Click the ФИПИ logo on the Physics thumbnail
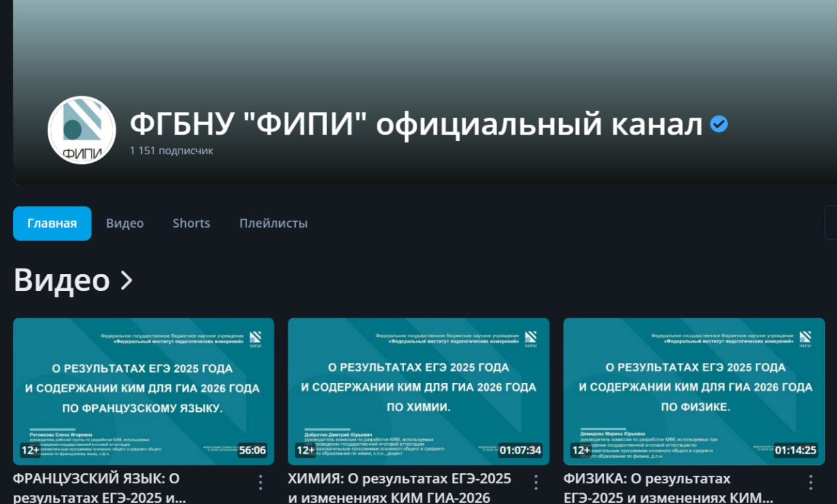 (x=806, y=339)
